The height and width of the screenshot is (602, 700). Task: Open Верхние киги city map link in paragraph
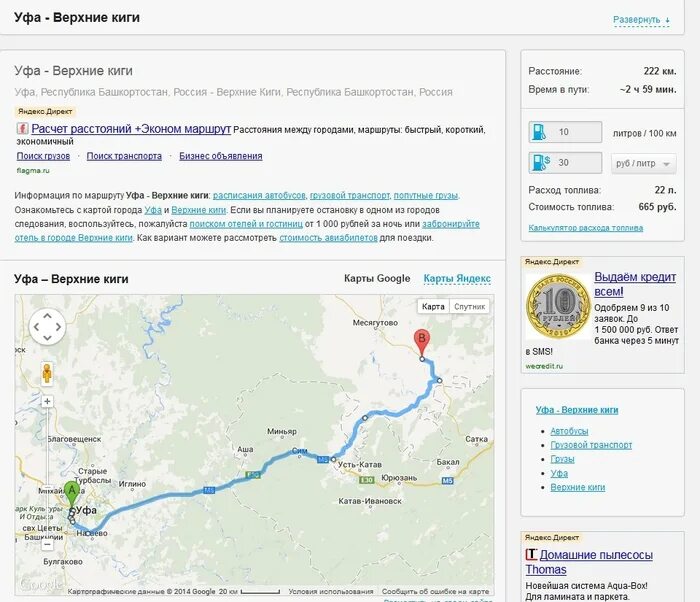coord(198,210)
